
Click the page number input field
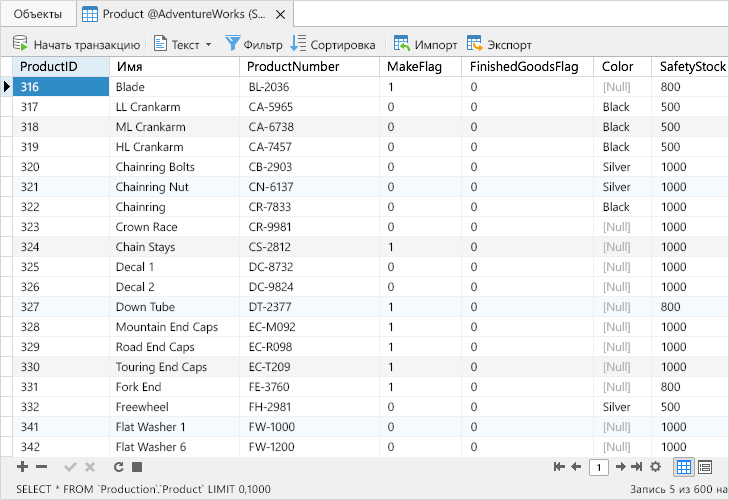[x=599, y=467]
